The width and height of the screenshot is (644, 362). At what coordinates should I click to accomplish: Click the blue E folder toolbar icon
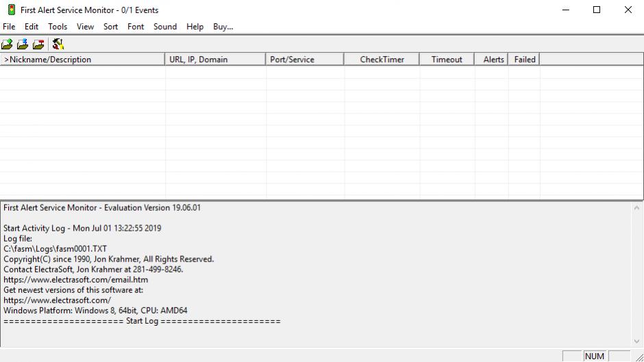[23, 44]
